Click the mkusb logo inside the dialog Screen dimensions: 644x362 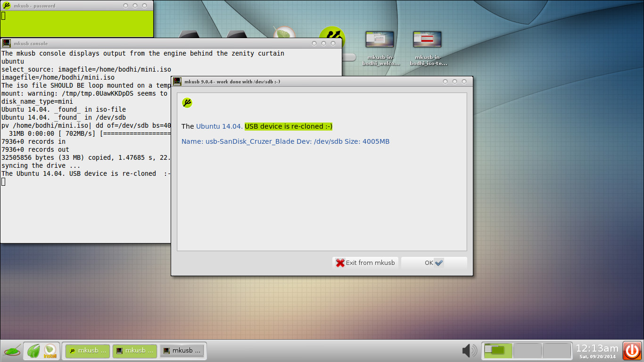pos(187,103)
